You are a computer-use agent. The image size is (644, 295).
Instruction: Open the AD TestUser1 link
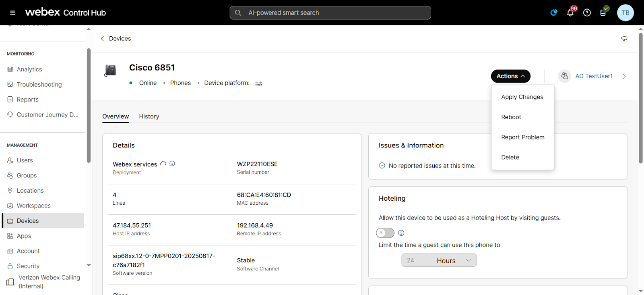[x=594, y=76]
